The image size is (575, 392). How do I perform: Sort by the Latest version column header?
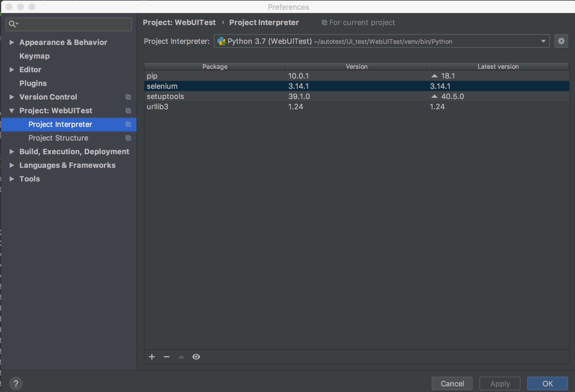(498, 67)
